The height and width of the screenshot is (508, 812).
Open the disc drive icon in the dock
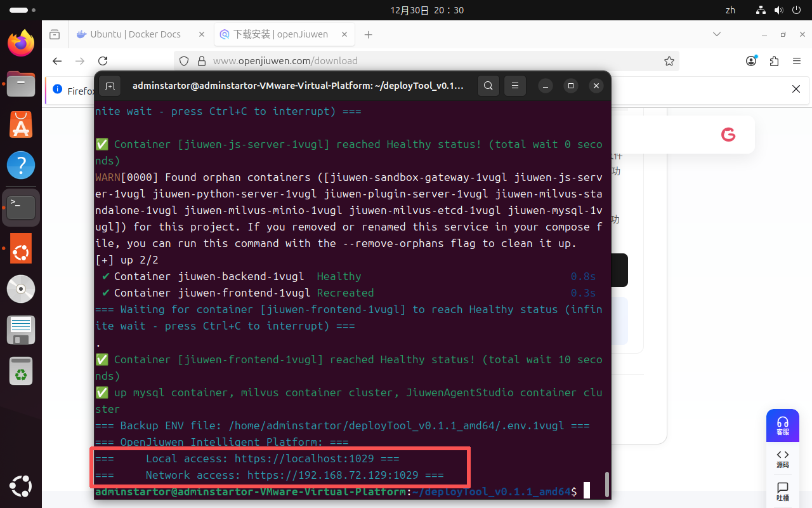pos(21,289)
